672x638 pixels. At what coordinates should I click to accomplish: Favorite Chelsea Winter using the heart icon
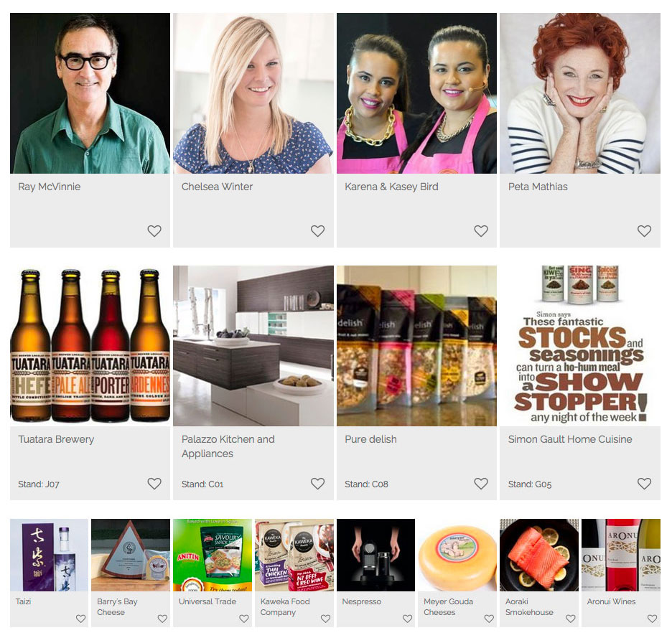pos(317,231)
